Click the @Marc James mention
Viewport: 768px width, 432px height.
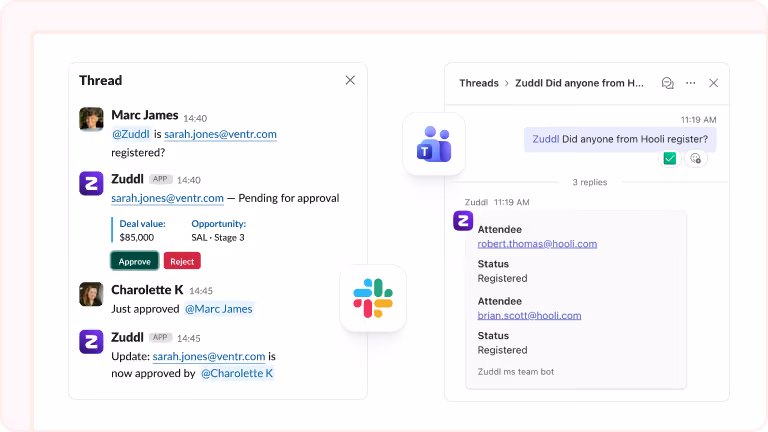pyautogui.click(x=218, y=309)
